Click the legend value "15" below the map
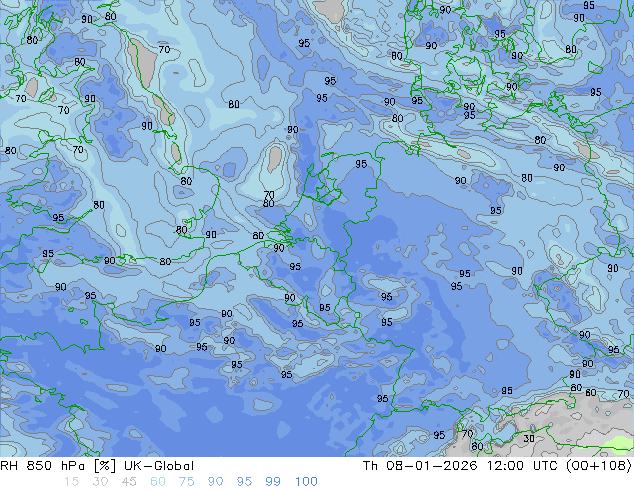634x490 pixels. (71, 482)
